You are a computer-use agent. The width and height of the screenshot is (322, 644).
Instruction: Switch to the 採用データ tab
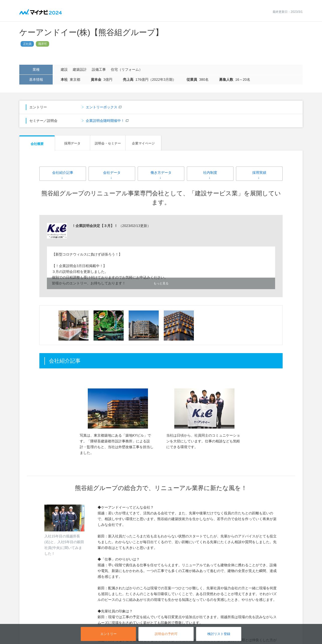click(72, 143)
